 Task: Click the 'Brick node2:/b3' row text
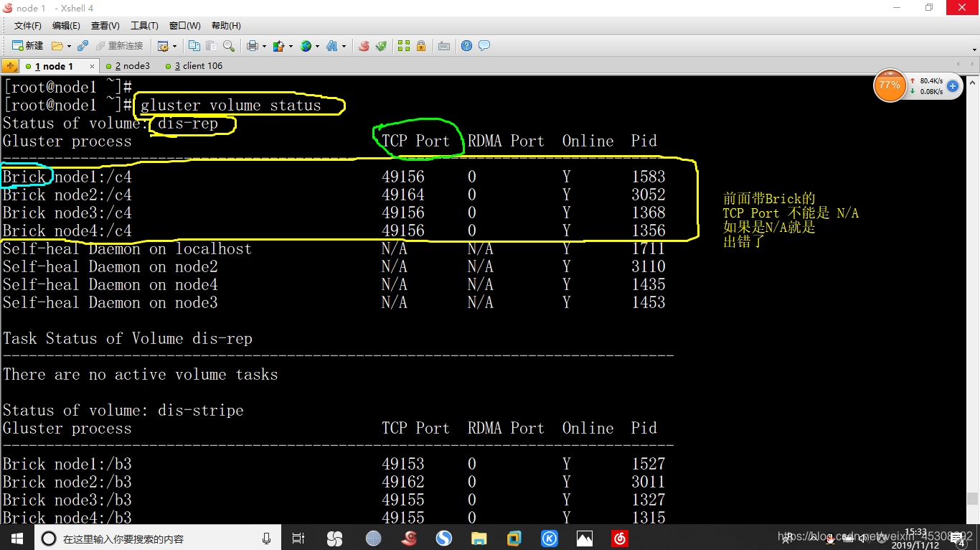click(67, 482)
